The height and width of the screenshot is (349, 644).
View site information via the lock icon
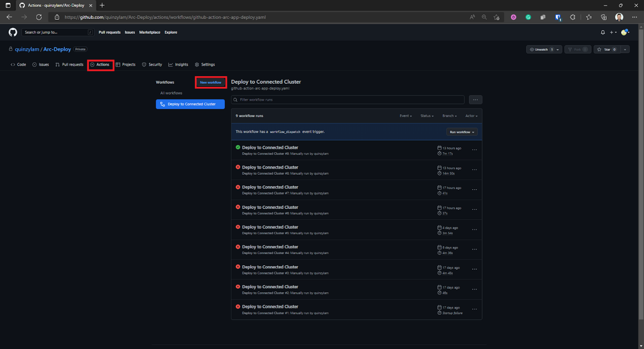[x=57, y=17]
